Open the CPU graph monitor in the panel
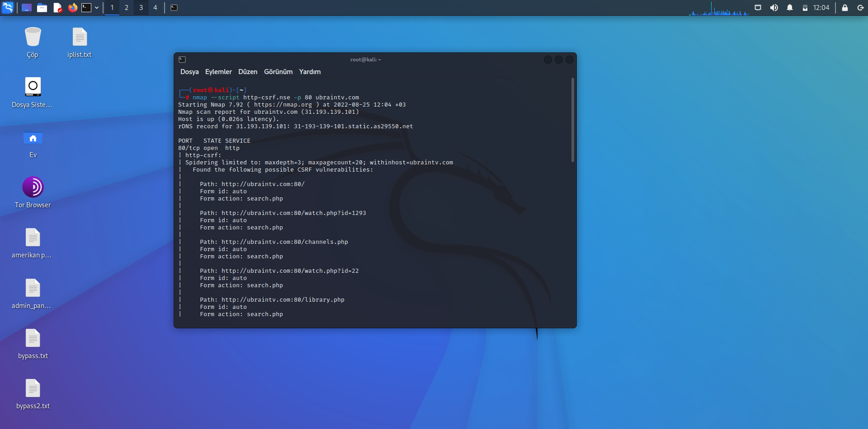The width and height of the screenshot is (868, 429). (719, 8)
